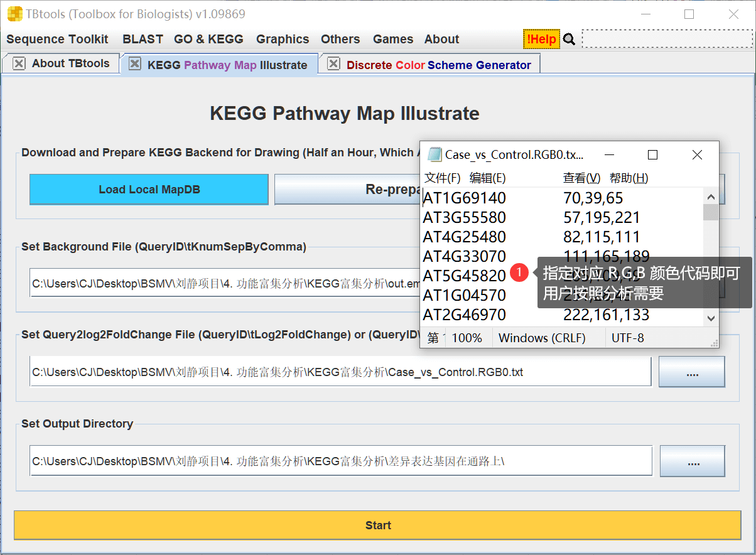The image size is (756, 555).
Task: Open the BLAST menu
Action: click(143, 39)
